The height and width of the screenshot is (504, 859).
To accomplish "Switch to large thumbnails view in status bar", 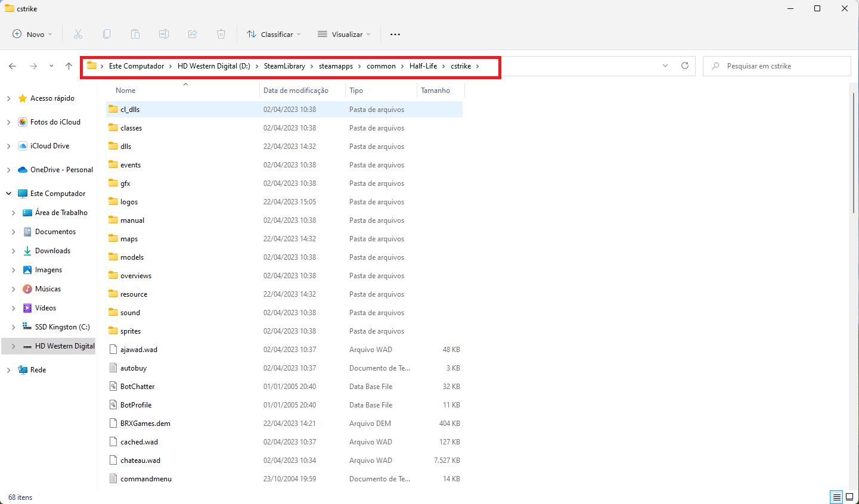I will (x=849, y=497).
